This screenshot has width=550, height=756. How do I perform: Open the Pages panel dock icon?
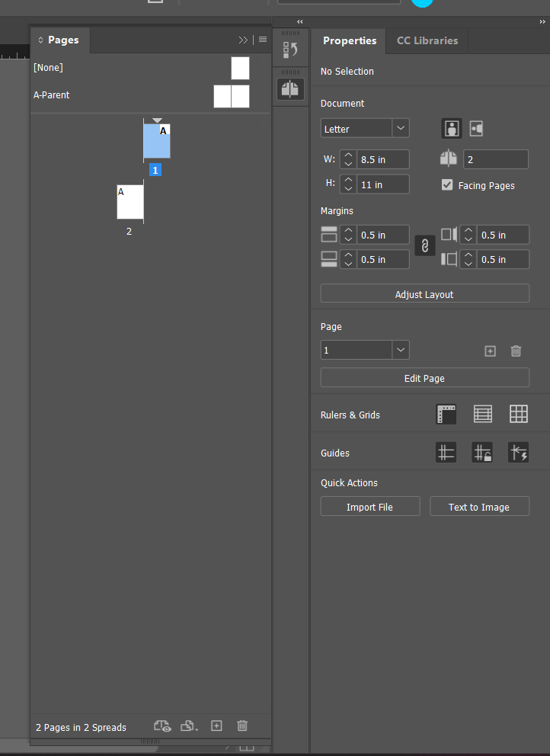click(x=290, y=89)
